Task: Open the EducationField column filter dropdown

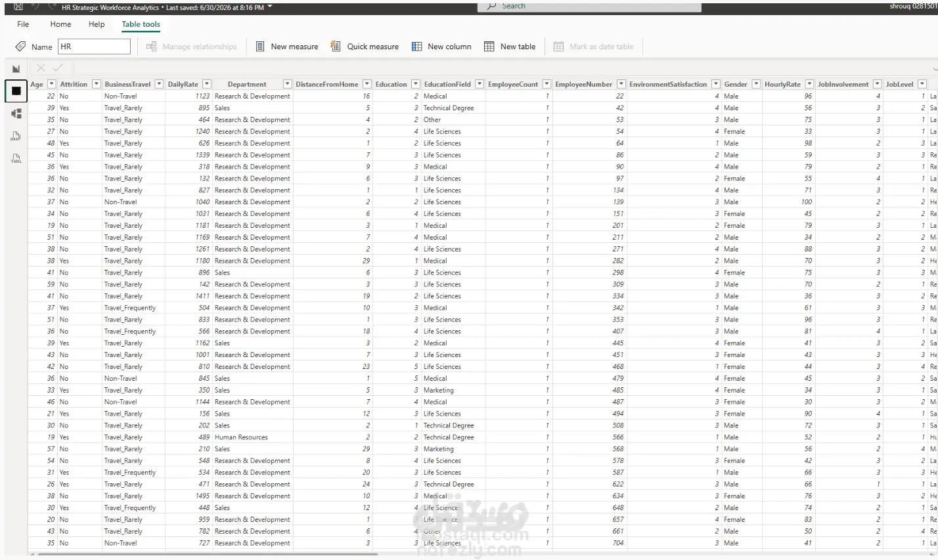Action: pos(480,84)
